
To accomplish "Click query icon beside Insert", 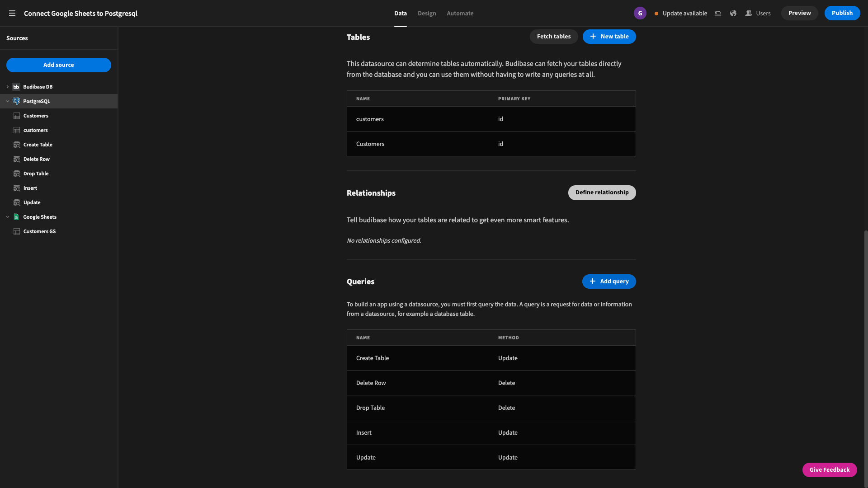I will (17, 188).
